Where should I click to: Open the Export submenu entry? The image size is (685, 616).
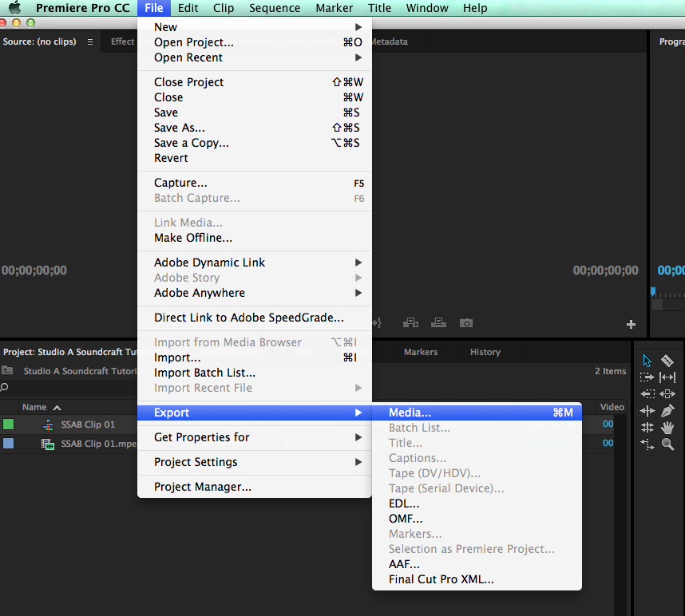[x=254, y=413]
